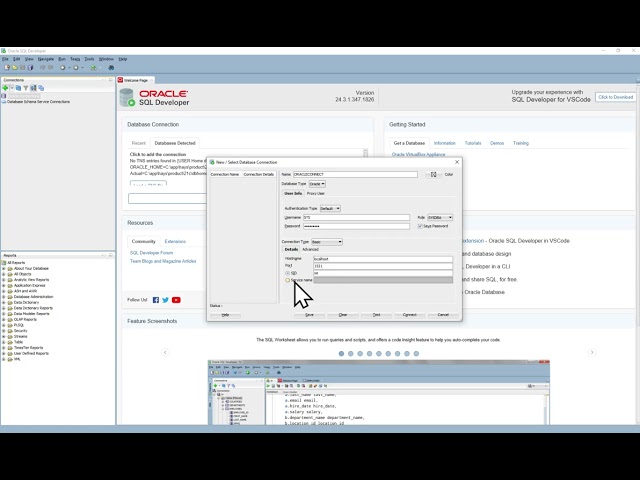Click the connection Name input field
The height and width of the screenshot is (480, 640).
pyautogui.click(x=355, y=174)
